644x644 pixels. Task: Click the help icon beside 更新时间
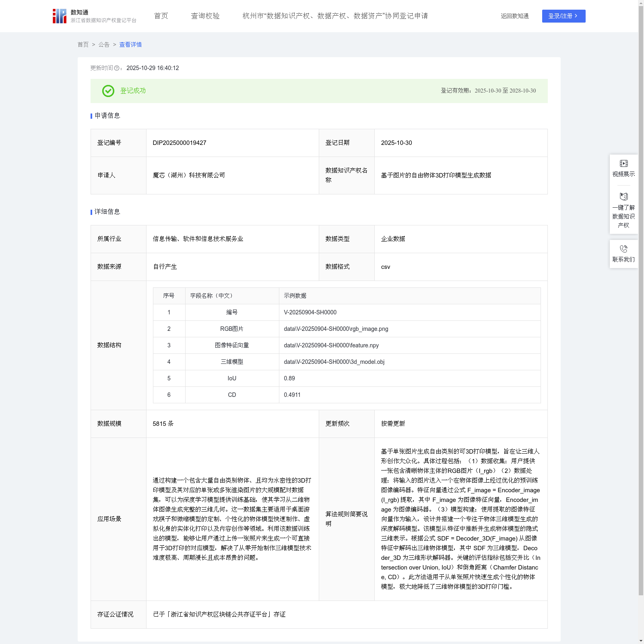pyautogui.click(x=117, y=68)
